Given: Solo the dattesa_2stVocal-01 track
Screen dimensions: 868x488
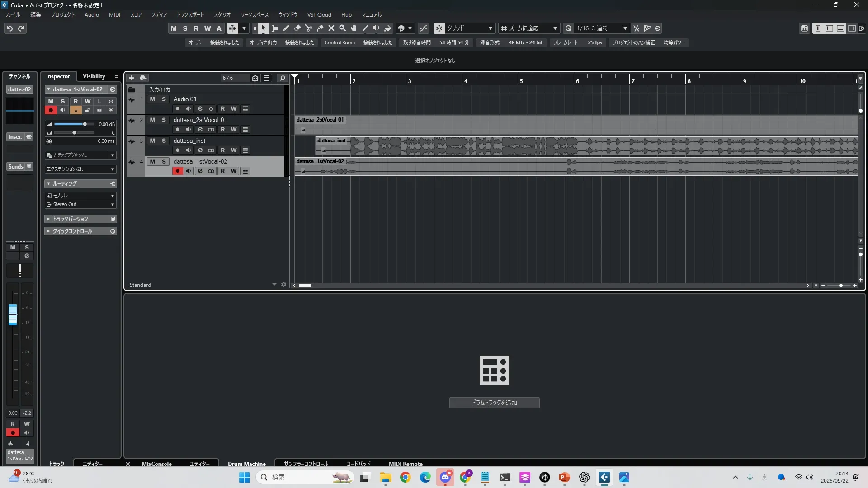Looking at the screenshot, I should pos(164,120).
